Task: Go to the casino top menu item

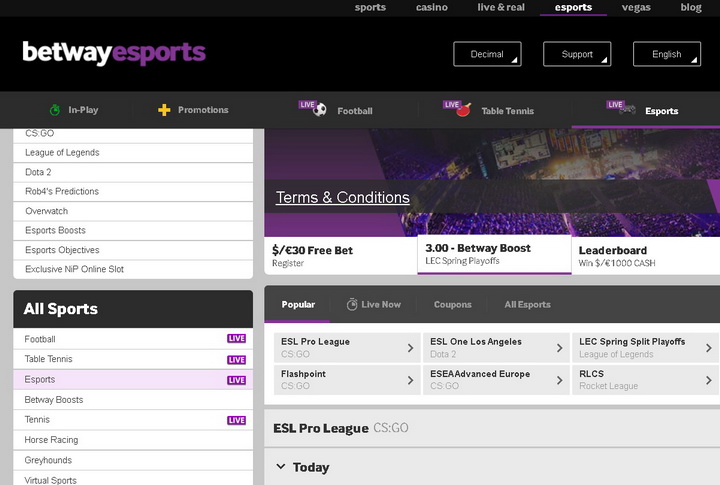Action: click(x=432, y=7)
